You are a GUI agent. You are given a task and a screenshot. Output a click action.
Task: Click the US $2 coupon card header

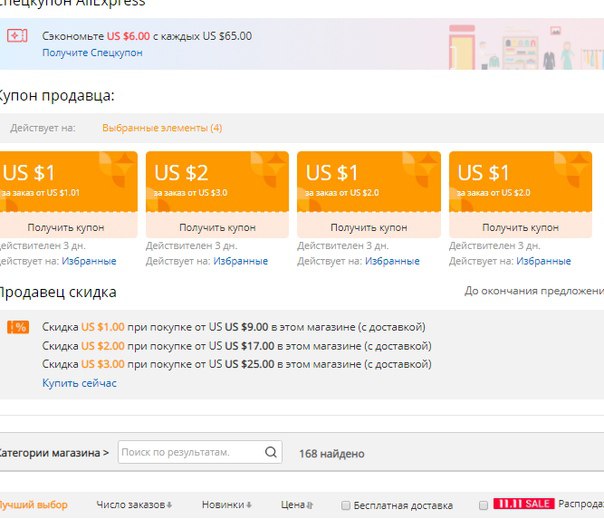tap(217, 181)
